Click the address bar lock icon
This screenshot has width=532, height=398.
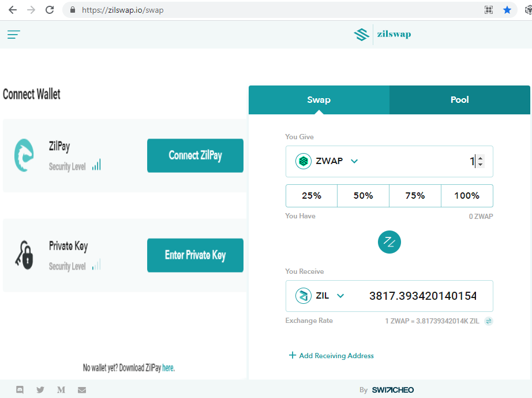(72, 10)
